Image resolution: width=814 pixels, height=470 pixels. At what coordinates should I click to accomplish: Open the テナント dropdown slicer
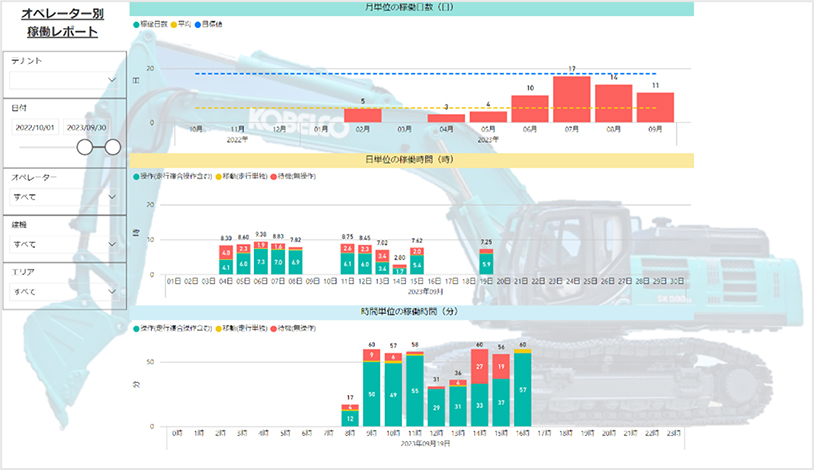pyautogui.click(x=64, y=80)
